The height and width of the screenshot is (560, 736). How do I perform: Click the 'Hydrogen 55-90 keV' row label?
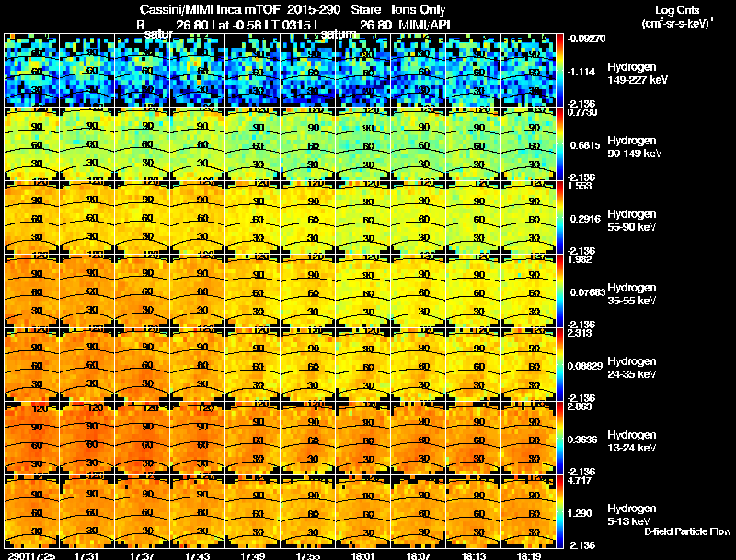(632, 221)
